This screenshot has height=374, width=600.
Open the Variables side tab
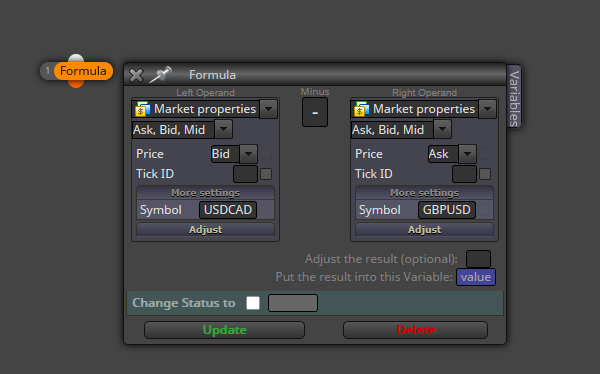coord(514,98)
